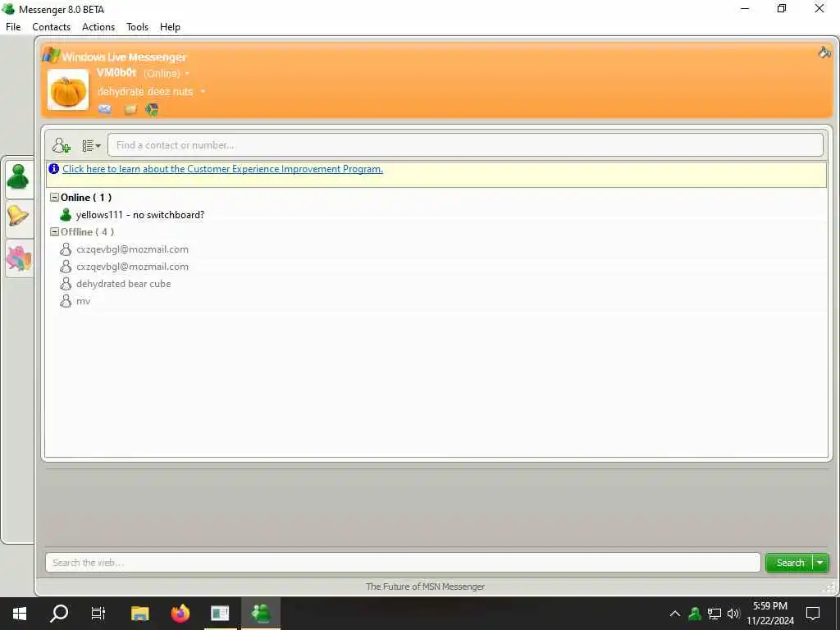The image size is (840, 630).
Task: Open the Help menu
Action: 170,27
